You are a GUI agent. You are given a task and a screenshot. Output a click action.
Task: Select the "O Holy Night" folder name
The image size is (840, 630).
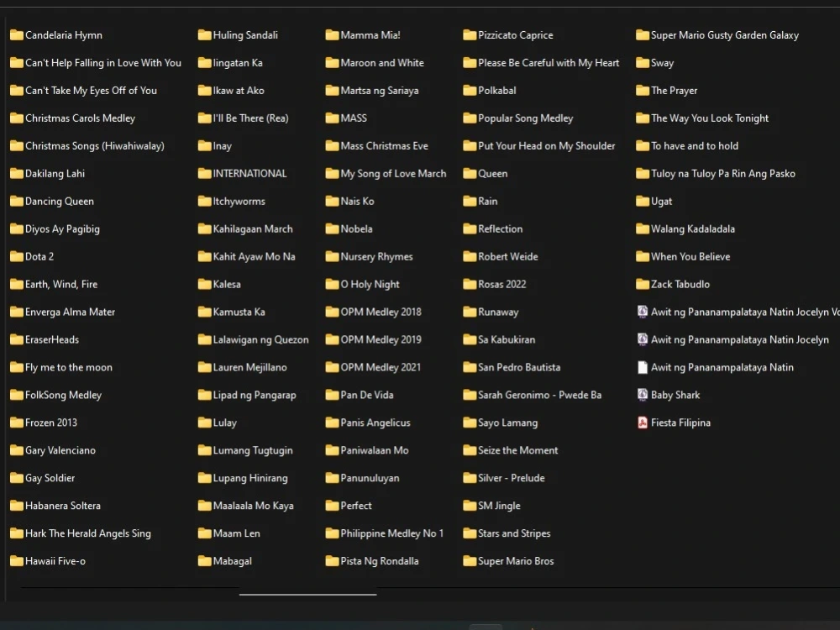(x=370, y=284)
